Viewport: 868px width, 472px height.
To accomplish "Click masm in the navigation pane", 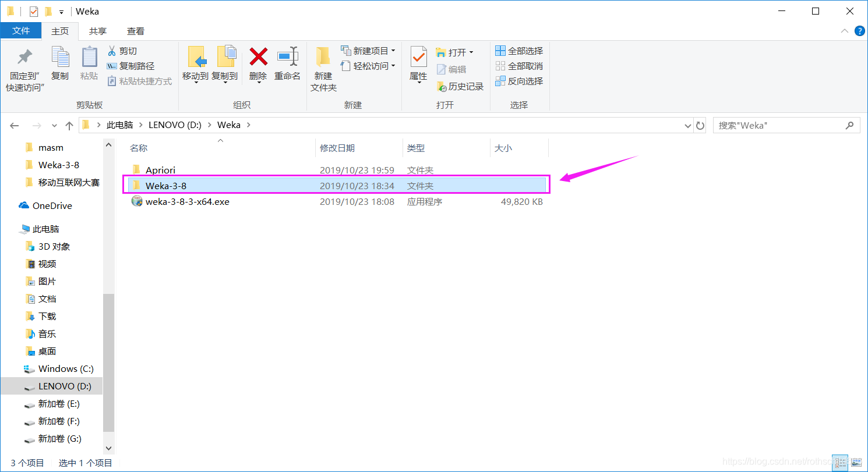I will point(51,148).
